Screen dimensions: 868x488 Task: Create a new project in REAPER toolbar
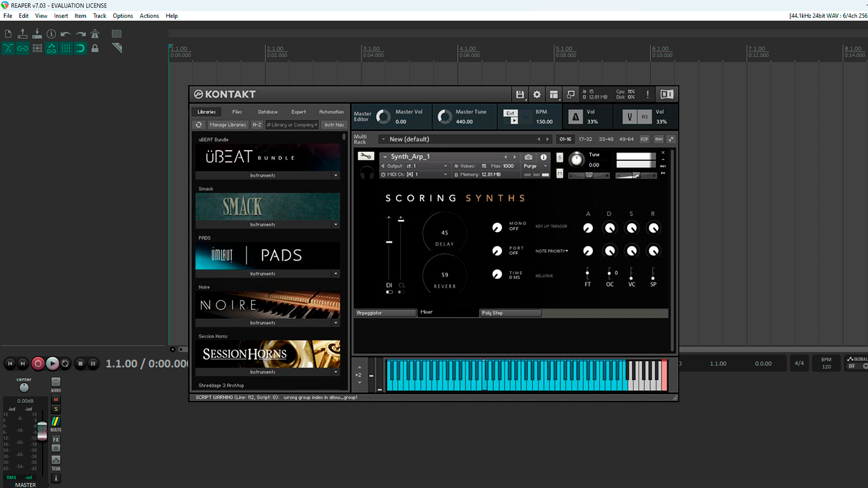coord(8,34)
